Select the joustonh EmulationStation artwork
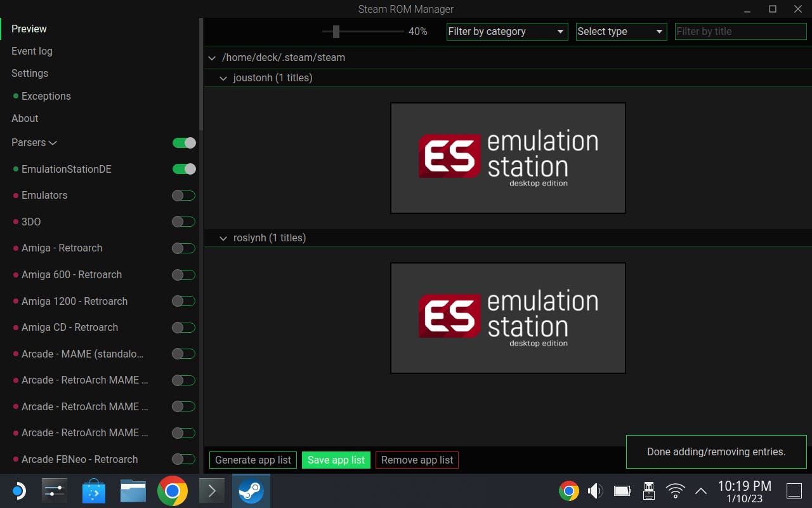The height and width of the screenshot is (508, 812). [x=508, y=158]
